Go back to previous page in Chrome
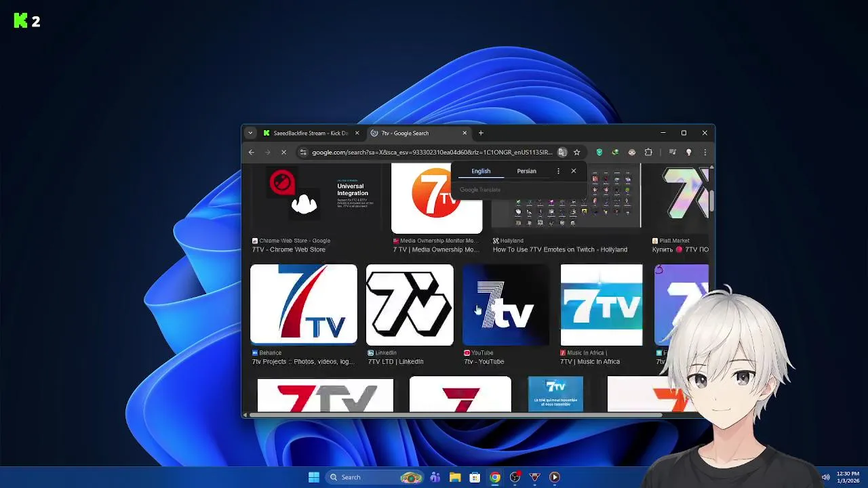This screenshot has width=868, height=488. coord(252,152)
